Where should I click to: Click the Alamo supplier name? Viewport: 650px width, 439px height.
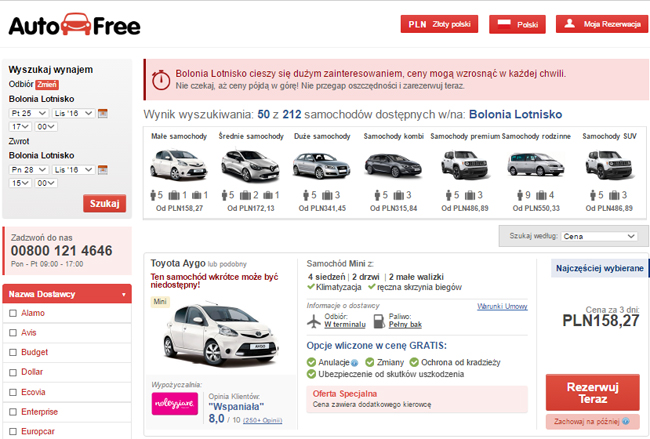(x=33, y=313)
